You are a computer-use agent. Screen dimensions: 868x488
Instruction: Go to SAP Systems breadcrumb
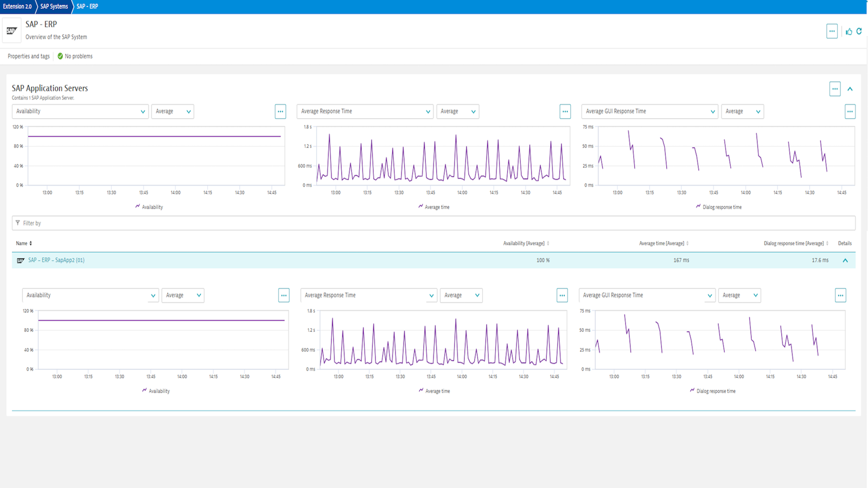coord(54,7)
